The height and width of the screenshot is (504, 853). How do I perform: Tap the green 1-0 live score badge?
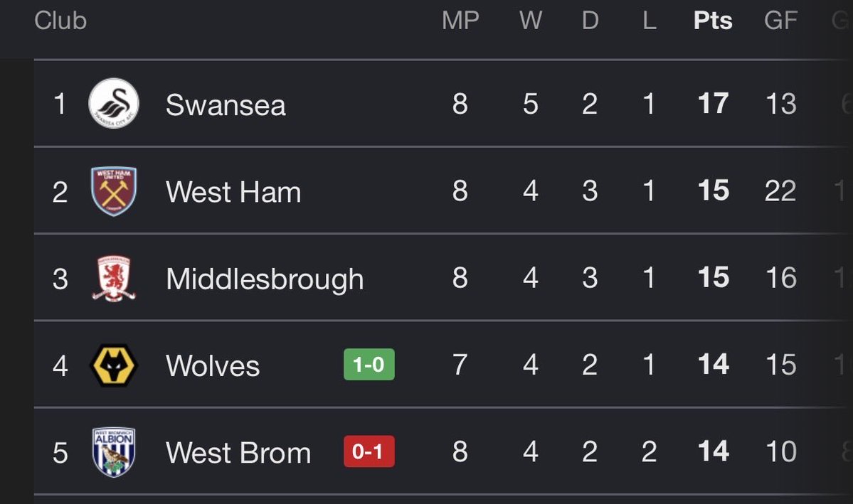click(x=369, y=364)
